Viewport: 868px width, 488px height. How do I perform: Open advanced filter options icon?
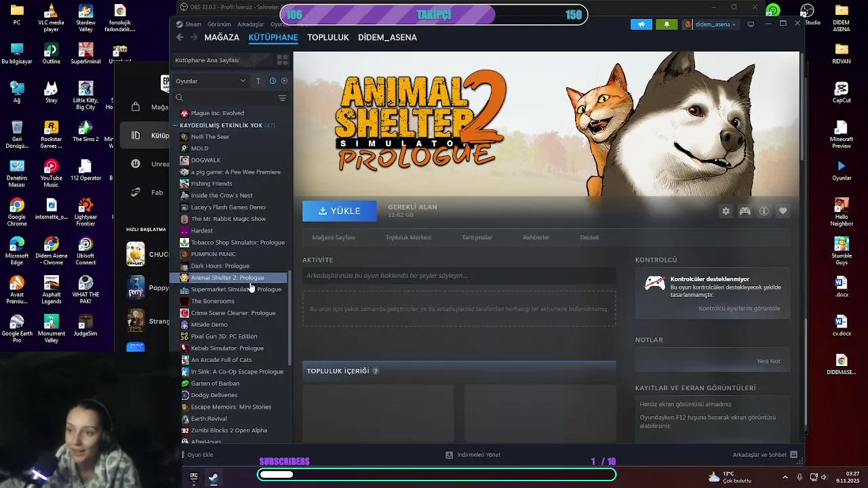[x=283, y=98]
